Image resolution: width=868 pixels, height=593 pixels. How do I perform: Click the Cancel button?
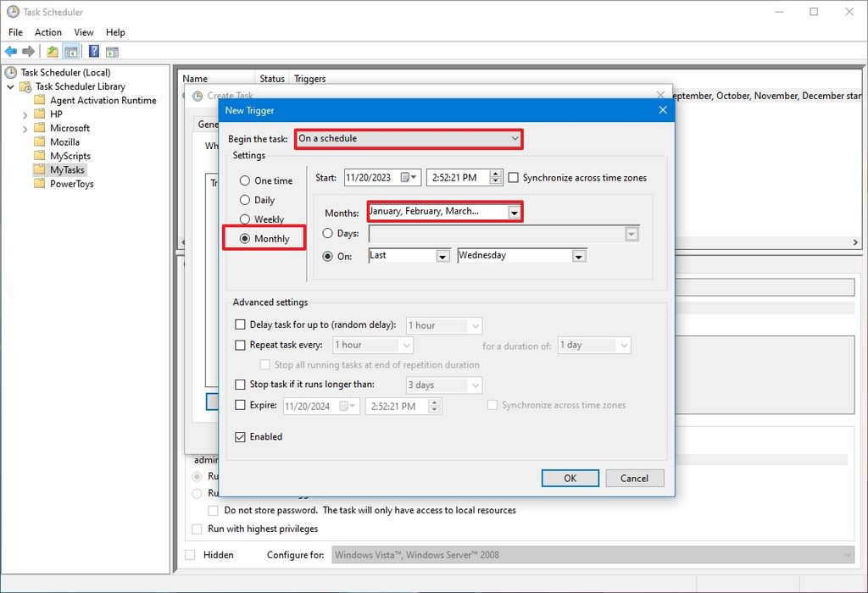pos(634,478)
